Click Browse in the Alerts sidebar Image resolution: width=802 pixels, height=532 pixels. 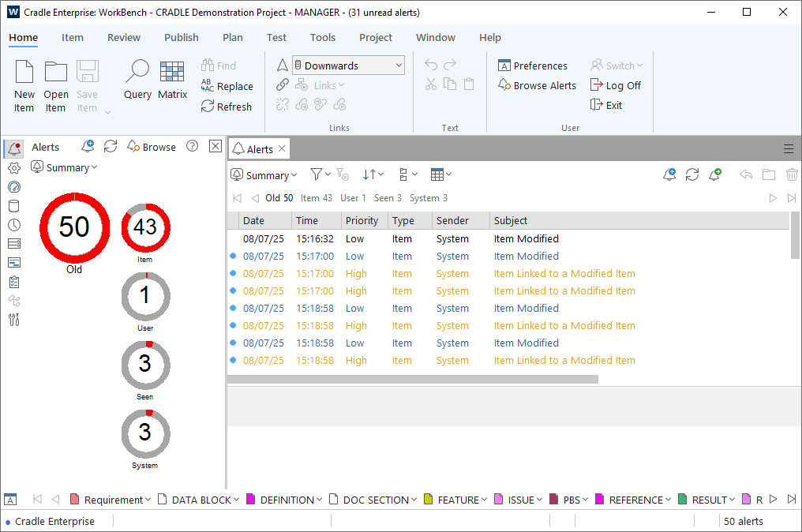(152, 147)
